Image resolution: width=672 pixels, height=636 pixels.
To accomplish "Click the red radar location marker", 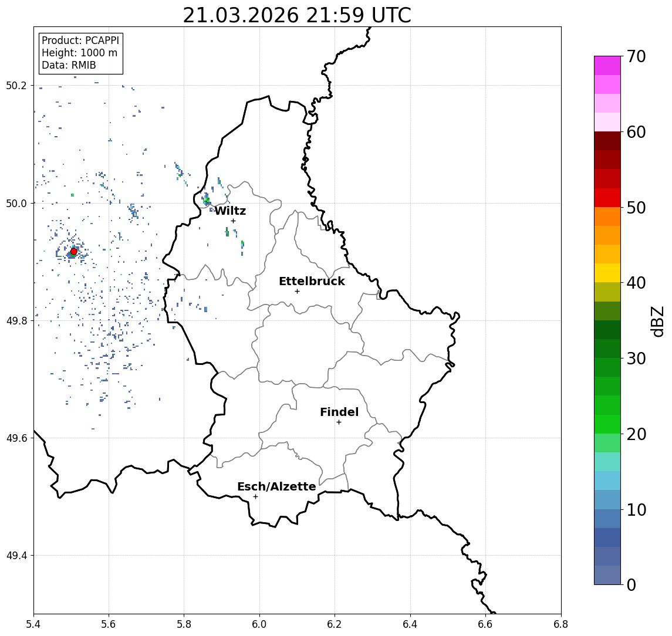I will click(74, 252).
